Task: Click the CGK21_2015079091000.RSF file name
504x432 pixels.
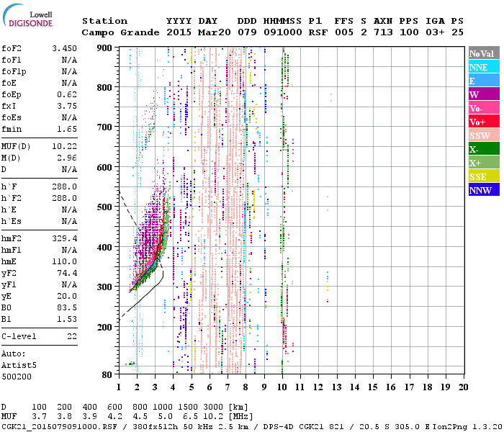Action: click(59, 427)
